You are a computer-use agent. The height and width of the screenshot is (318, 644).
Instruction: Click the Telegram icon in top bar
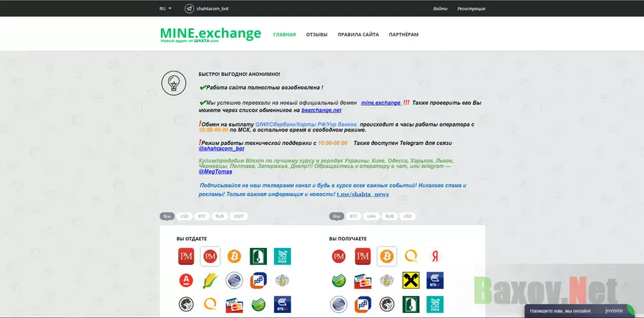tap(189, 8)
